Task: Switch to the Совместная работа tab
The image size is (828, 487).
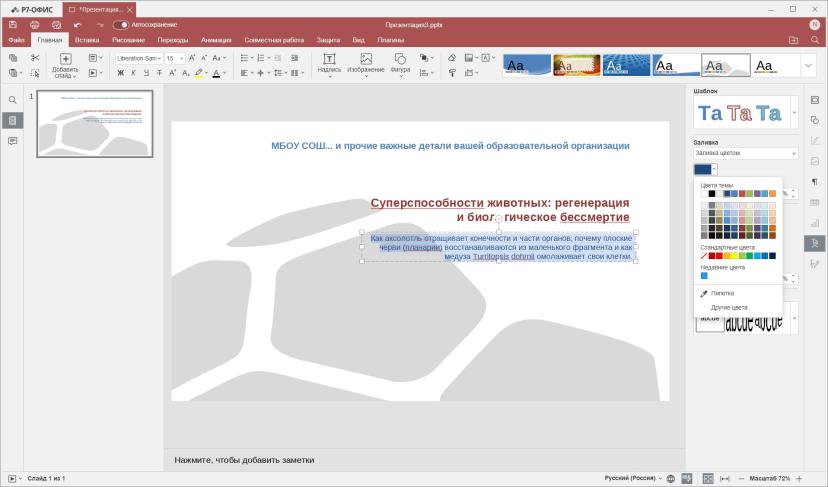Action: (274, 40)
